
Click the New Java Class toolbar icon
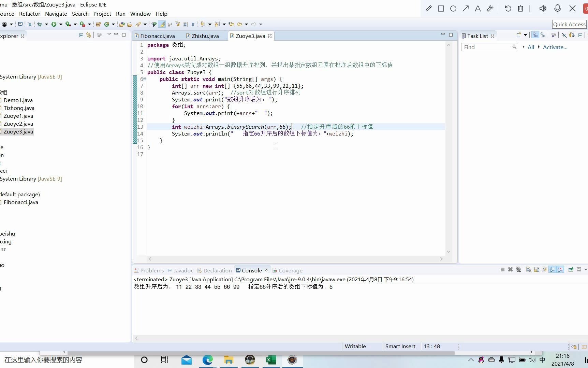(107, 24)
